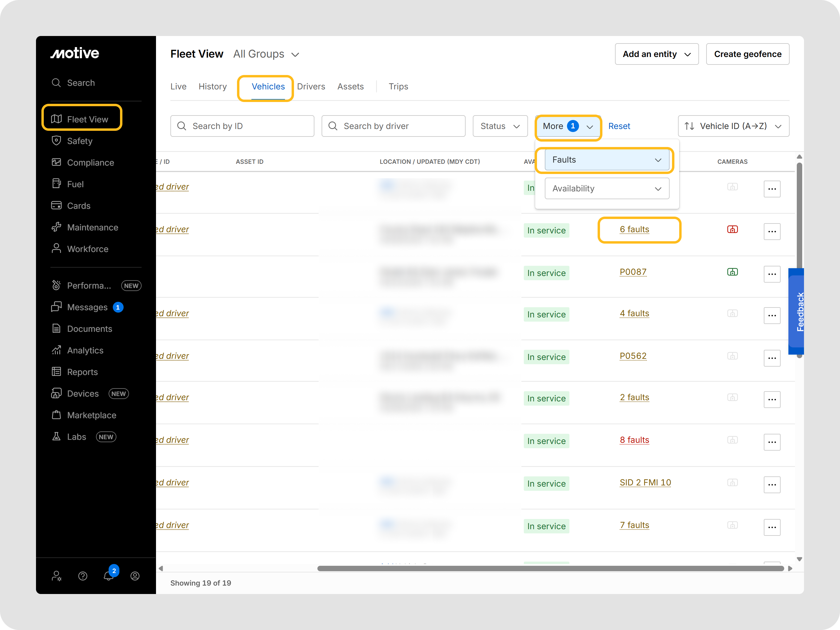Click the green camera icon for P0087 row

(x=733, y=272)
